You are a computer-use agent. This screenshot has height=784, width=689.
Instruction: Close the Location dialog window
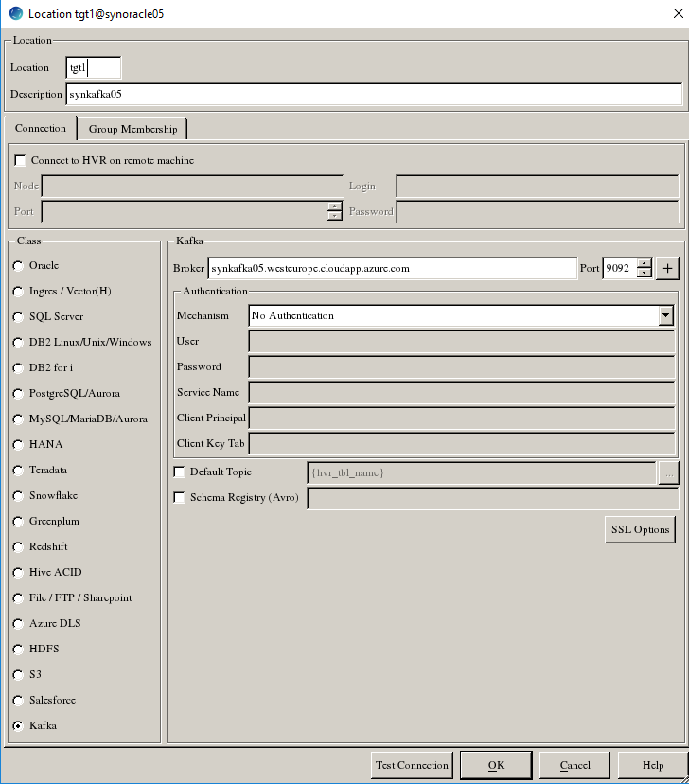click(x=678, y=13)
